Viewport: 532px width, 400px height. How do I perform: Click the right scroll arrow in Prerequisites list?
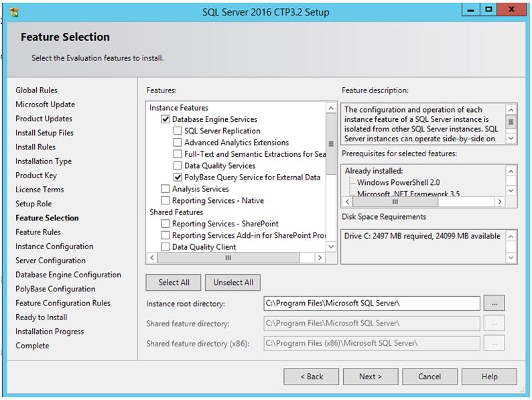pyautogui.click(x=499, y=202)
